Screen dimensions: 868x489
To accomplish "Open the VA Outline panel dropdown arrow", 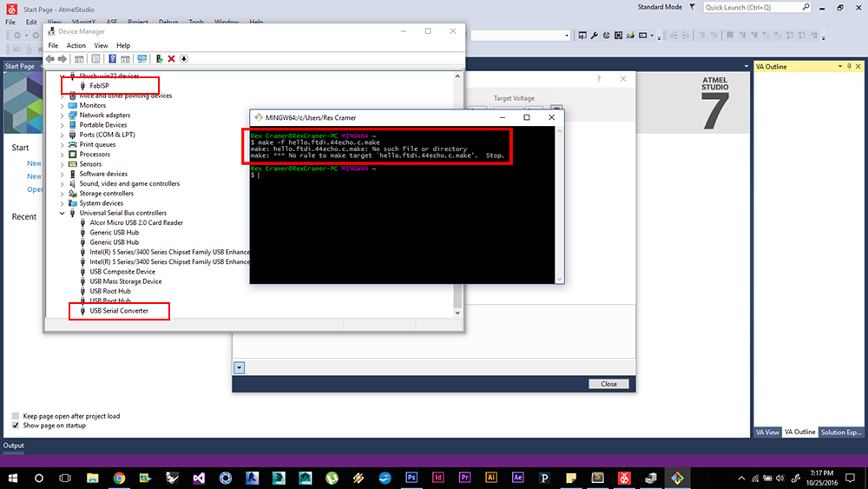I will (x=839, y=67).
